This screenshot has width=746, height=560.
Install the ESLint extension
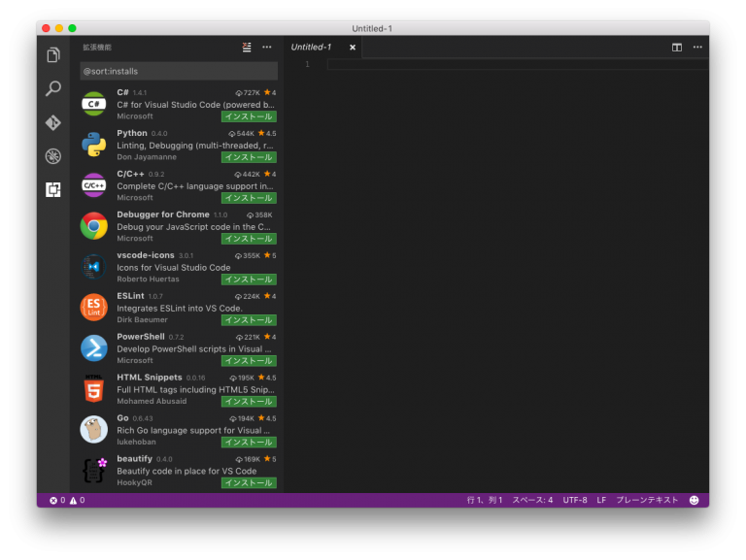[x=249, y=320]
